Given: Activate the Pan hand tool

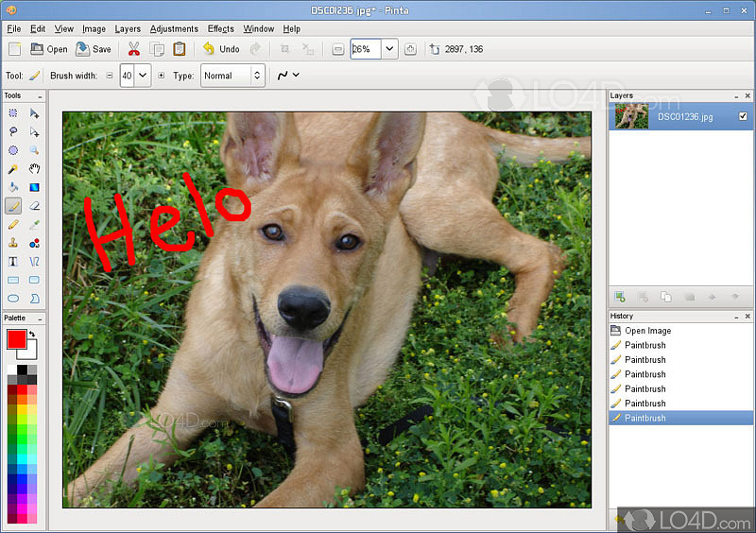Looking at the screenshot, I should click(x=34, y=169).
